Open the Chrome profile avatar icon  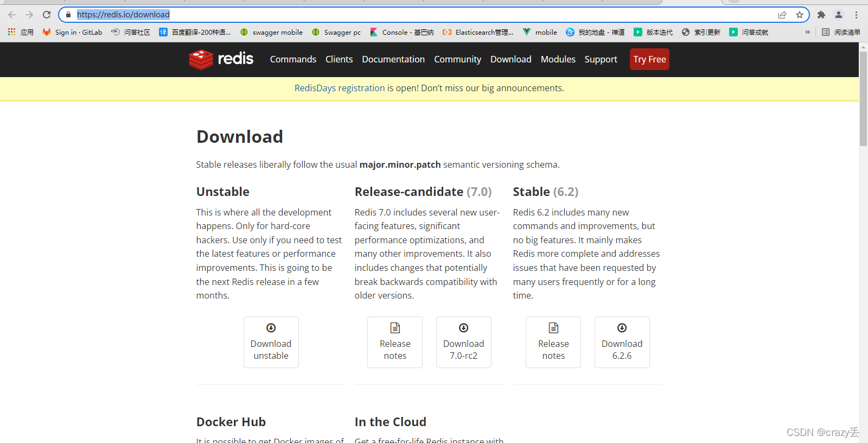click(839, 15)
